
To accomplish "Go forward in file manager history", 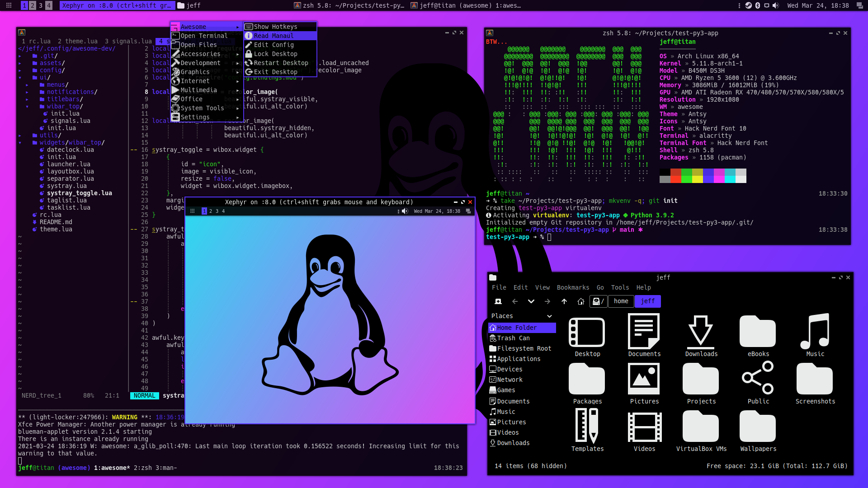I will point(547,301).
